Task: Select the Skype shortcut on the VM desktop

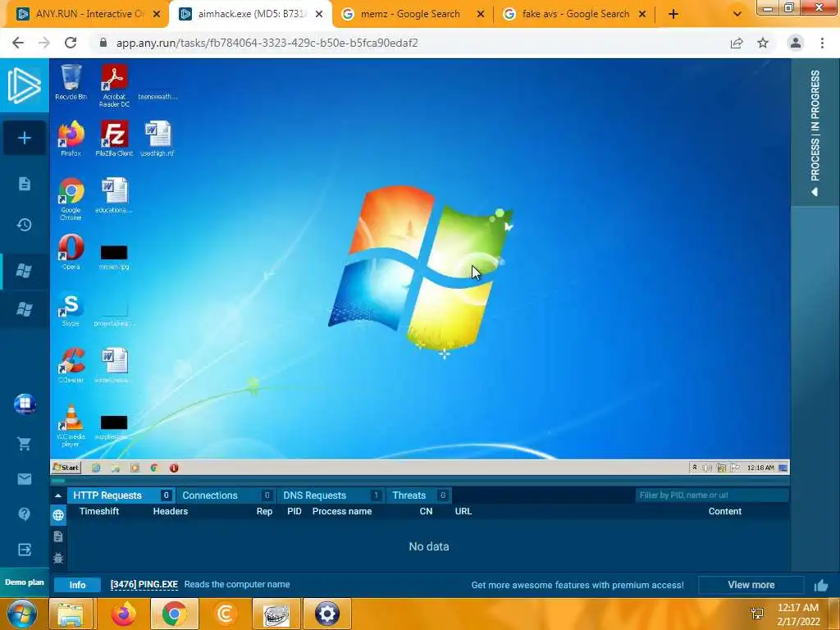Action: (71, 309)
